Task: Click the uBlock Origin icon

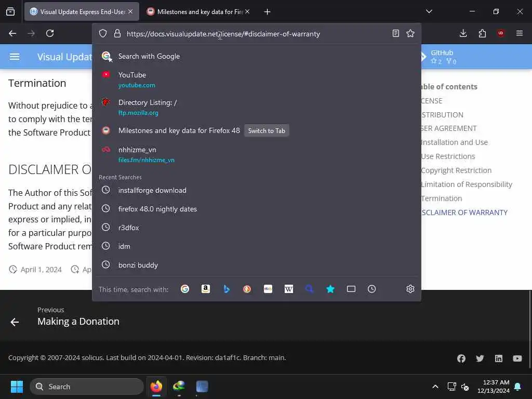Action: pyautogui.click(x=501, y=33)
